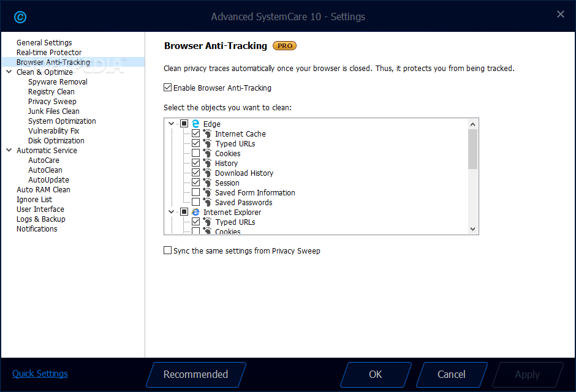This screenshot has width=576, height=392.
Task: Click the object list scroll up arrow
Action: tap(473, 124)
